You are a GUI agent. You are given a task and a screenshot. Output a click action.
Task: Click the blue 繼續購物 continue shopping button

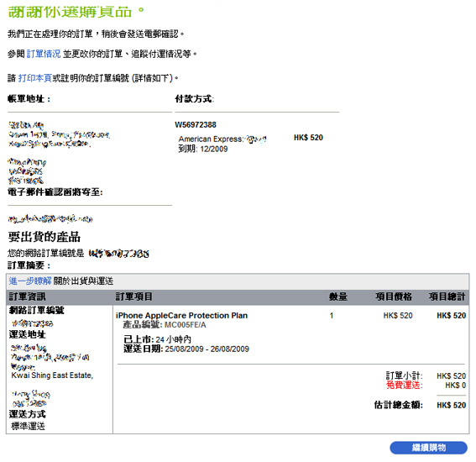(429, 448)
